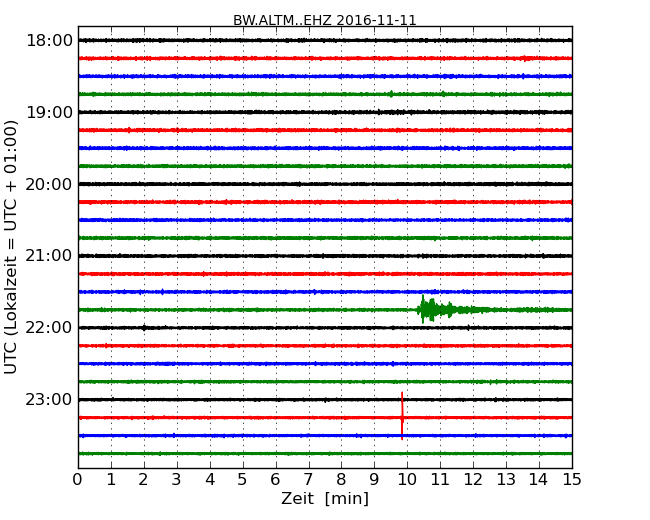Click x-axis tick label 15
This screenshot has height=520, width=650.
[x=572, y=480]
